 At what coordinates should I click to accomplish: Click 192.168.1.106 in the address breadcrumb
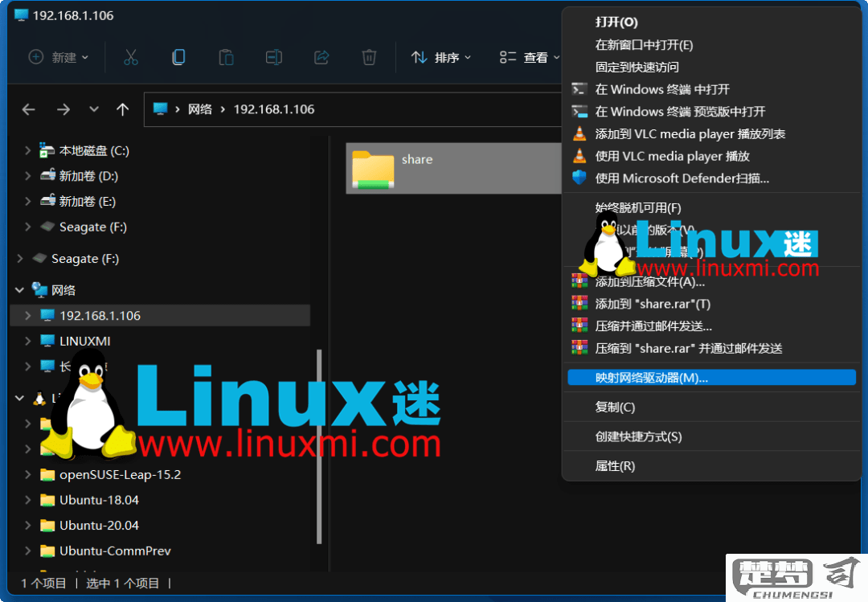(274, 109)
